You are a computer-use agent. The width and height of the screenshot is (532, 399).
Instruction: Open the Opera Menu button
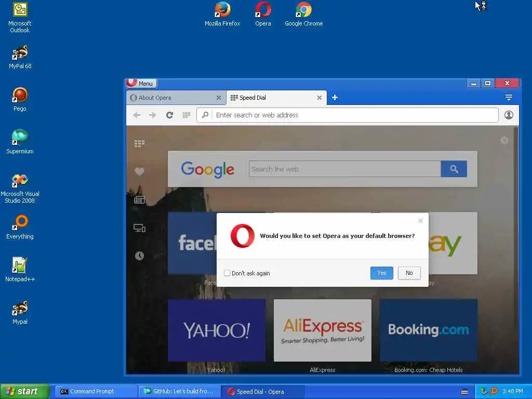tap(141, 84)
